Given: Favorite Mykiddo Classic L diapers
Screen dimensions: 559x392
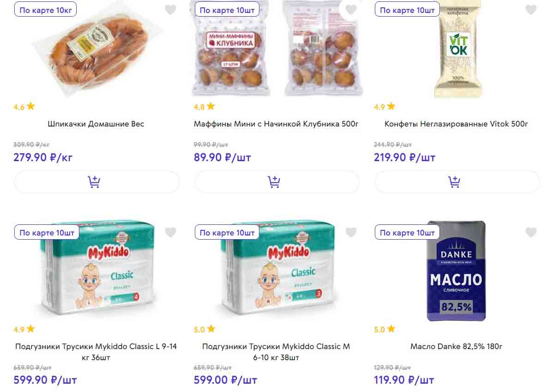Looking at the screenshot, I should (171, 232).
